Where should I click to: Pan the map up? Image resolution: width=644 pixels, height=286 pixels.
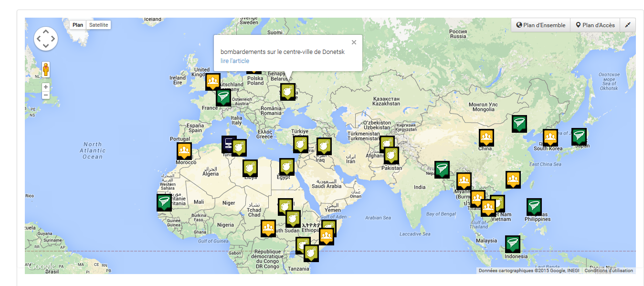pyautogui.click(x=46, y=32)
